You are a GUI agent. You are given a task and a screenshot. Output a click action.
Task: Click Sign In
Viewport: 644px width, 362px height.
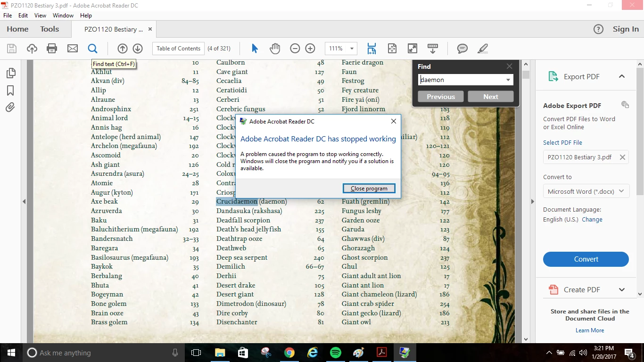click(626, 29)
